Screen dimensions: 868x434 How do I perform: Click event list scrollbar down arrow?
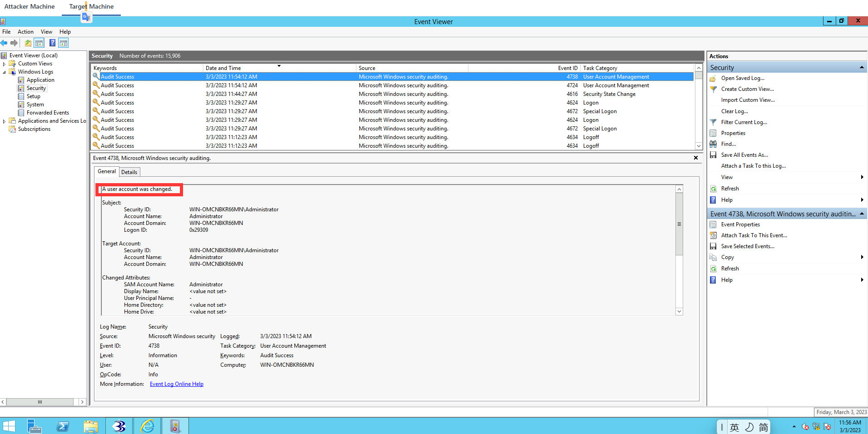699,146
